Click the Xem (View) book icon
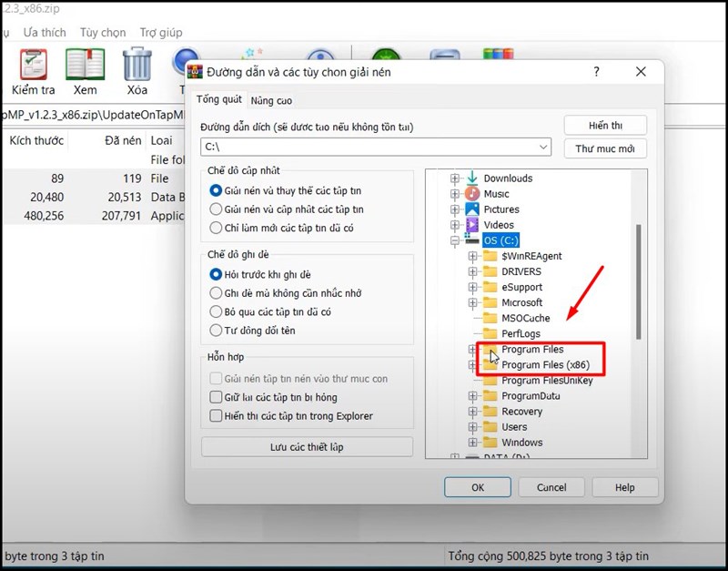The width and height of the screenshot is (728, 571). click(85, 64)
